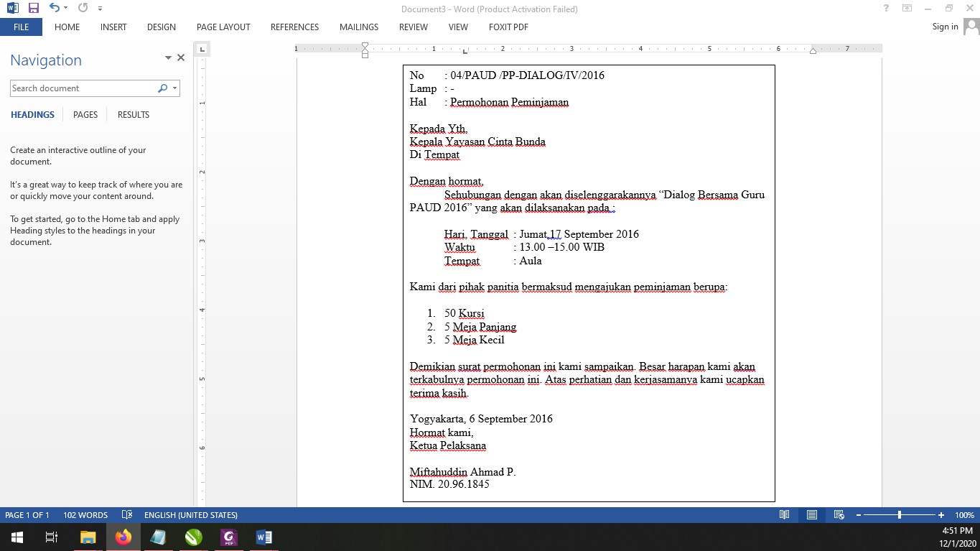Viewport: 980px width, 551px height.
Task: Expand the Navigation pane options arrow
Action: 167,57
